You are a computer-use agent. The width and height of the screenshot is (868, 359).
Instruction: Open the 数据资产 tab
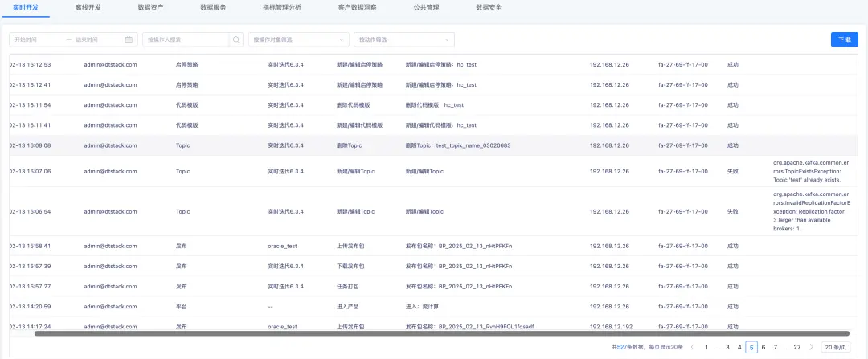pos(150,8)
